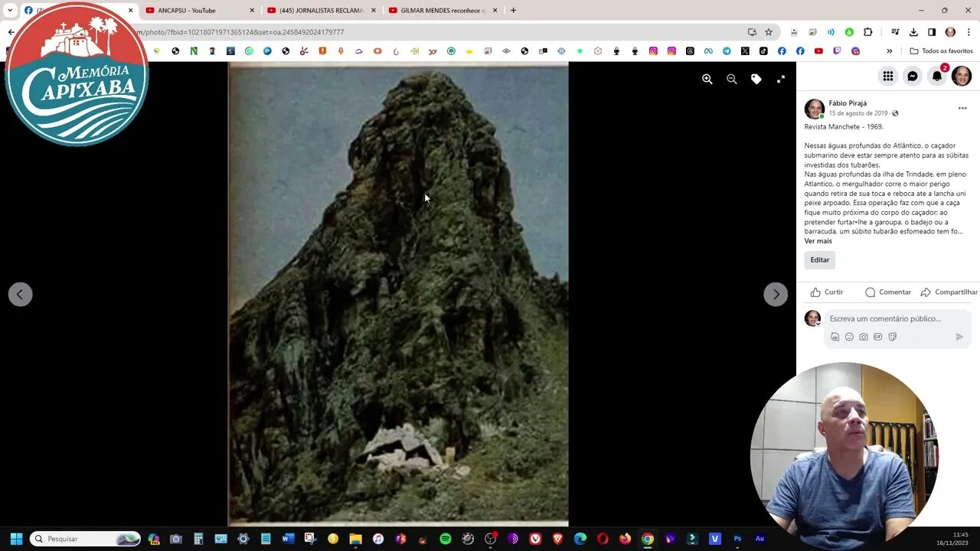This screenshot has width=980, height=551.
Task: Click the Revista Manchete photo
Action: [398, 295]
